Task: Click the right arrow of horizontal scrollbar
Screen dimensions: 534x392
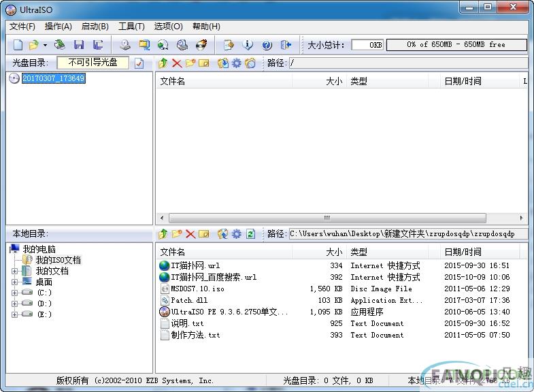Action: tap(521, 218)
